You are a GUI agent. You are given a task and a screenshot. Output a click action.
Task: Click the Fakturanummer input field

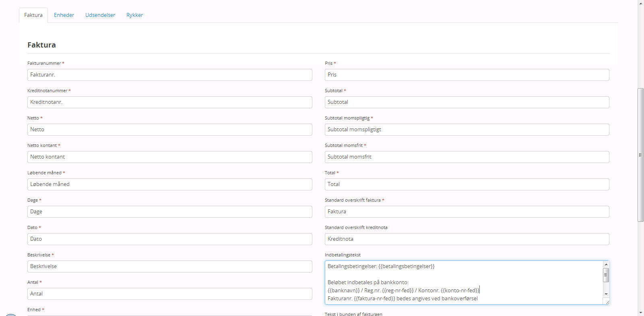pos(169,75)
